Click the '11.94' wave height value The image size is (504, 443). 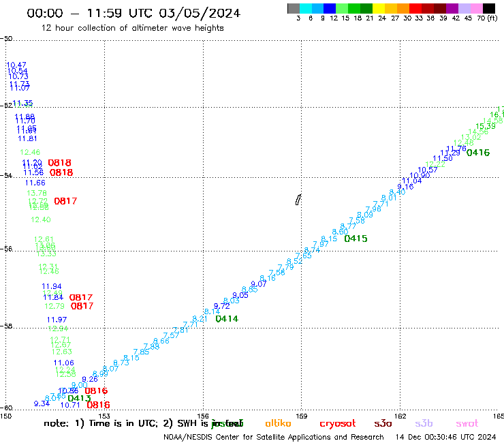(x=52, y=286)
